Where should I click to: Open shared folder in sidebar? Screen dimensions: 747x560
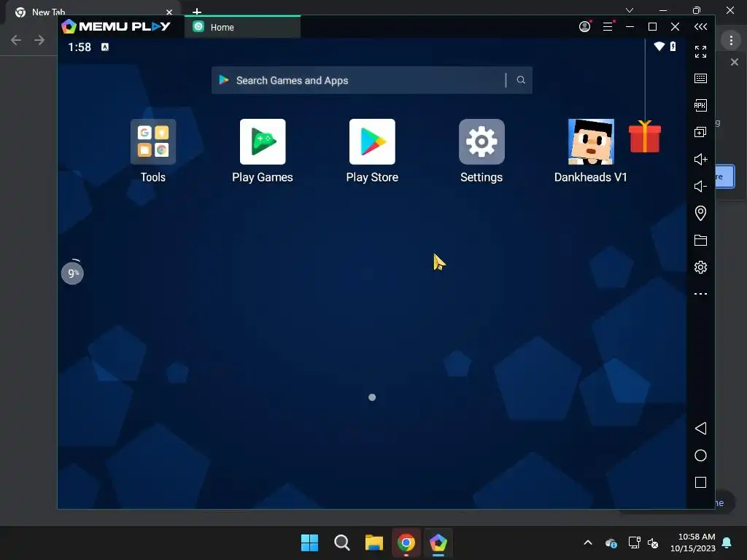click(x=700, y=240)
